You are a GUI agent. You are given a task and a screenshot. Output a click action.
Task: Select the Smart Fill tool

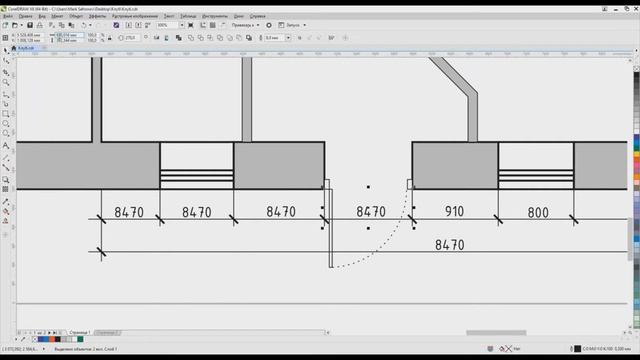6,221
